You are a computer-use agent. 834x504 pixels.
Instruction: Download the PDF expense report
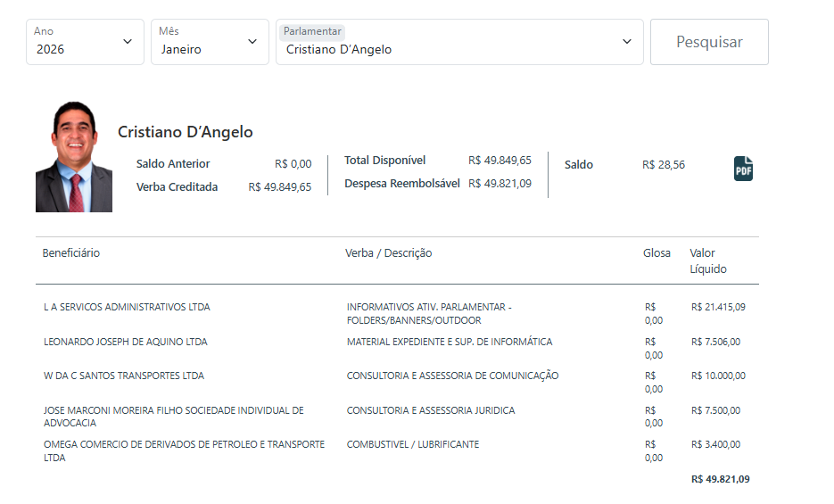click(743, 168)
